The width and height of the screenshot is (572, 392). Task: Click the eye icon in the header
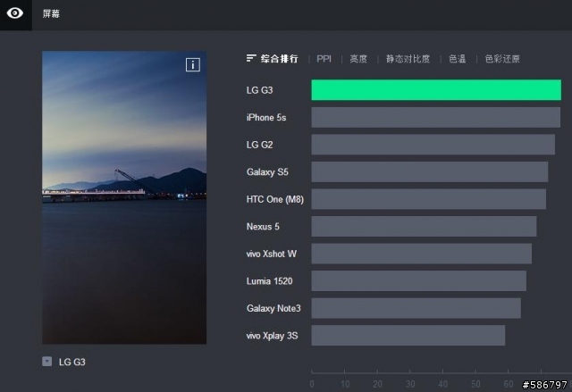(15, 13)
